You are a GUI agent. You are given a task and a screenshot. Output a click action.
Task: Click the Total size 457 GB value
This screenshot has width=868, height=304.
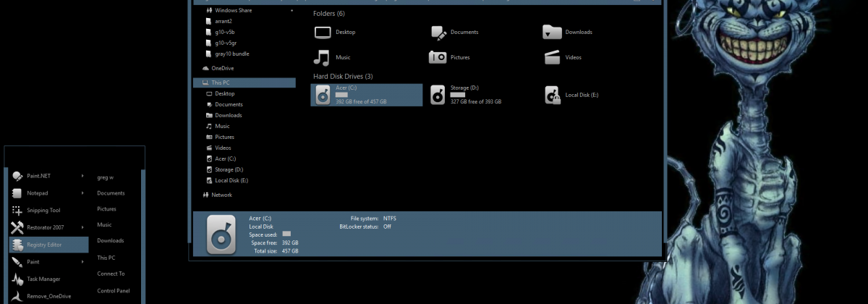290,250
